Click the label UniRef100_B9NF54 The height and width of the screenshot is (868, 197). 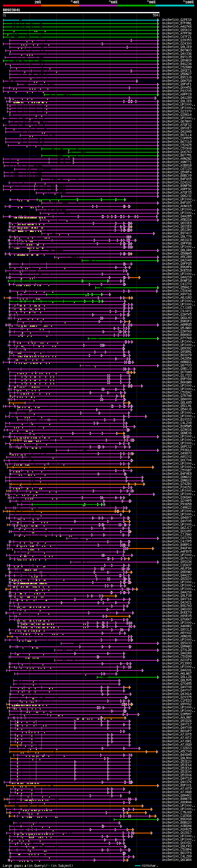[177, 186]
